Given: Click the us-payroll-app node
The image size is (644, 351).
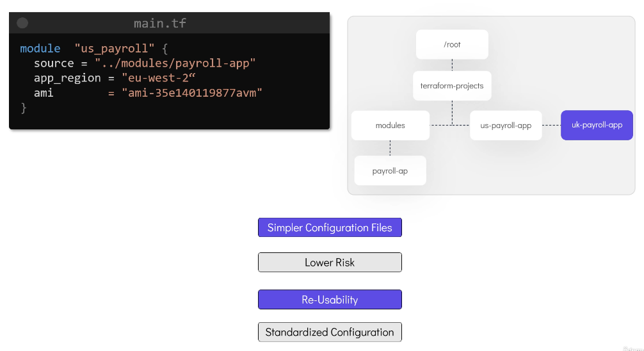Looking at the screenshot, I should tap(506, 126).
